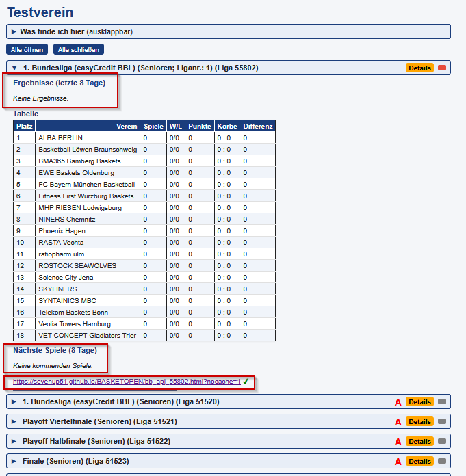Click the red A icon for Liga 51520
466x476 pixels.
(398, 402)
